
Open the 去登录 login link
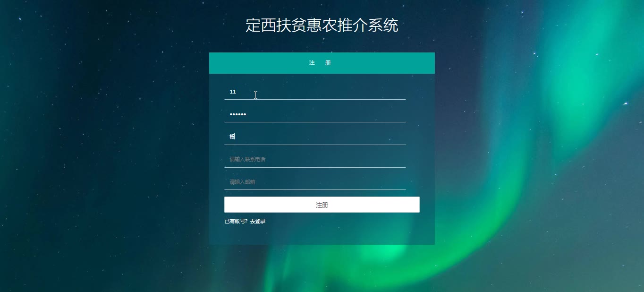click(x=258, y=221)
